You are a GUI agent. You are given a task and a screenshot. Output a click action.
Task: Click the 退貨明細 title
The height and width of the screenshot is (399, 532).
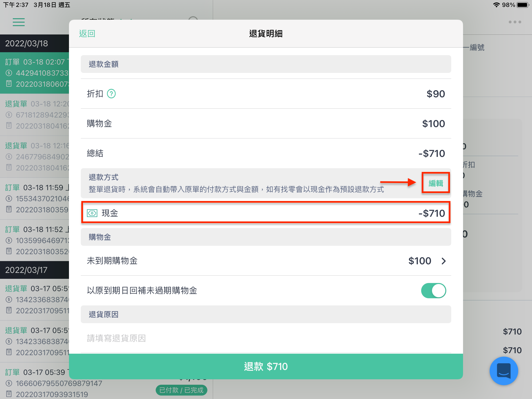pos(266,33)
